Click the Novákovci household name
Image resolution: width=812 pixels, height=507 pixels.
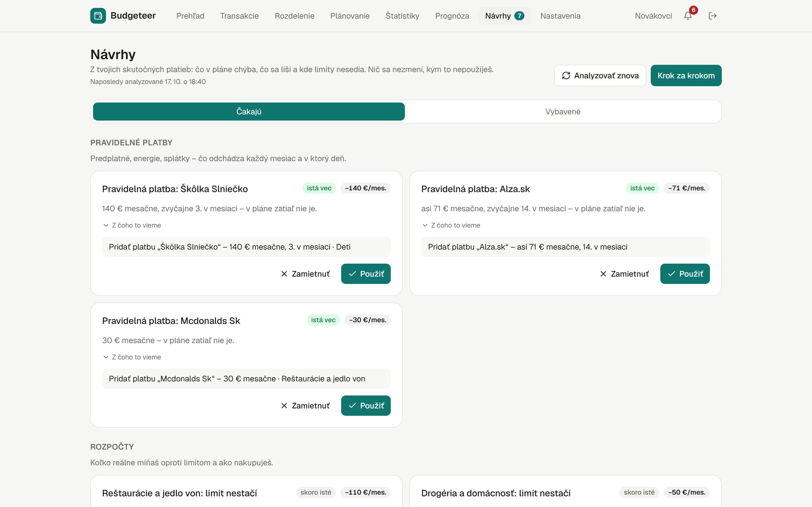[653, 16]
